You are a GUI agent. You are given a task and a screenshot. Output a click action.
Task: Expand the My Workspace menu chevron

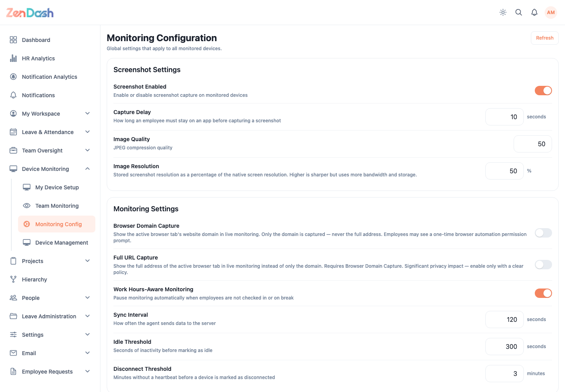click(x=87, y=113)
